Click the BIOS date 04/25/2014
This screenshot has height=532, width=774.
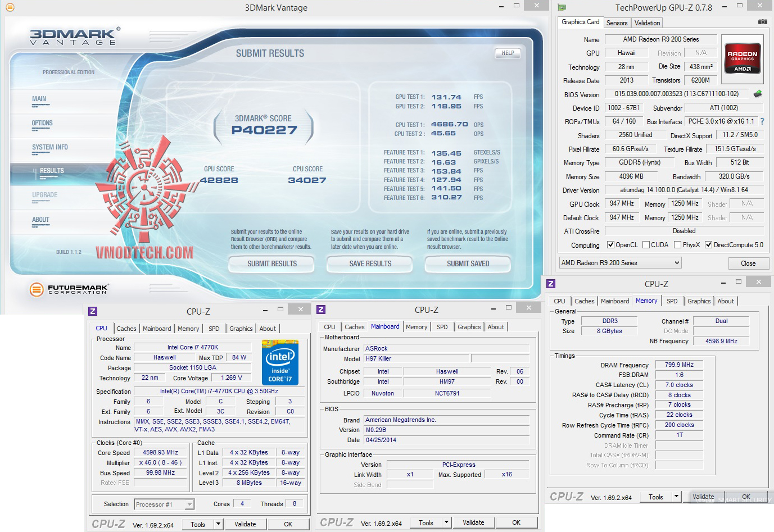(x=446, y=440)
